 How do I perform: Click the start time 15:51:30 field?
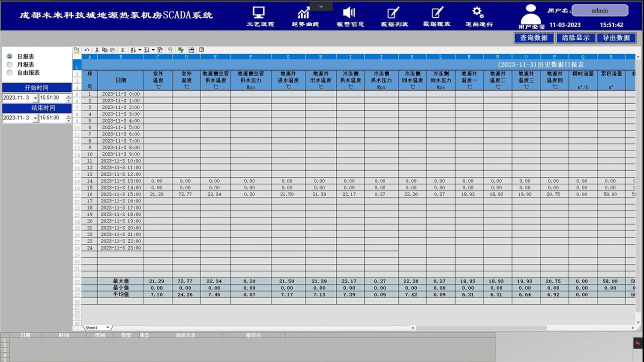tap(52, 98)
